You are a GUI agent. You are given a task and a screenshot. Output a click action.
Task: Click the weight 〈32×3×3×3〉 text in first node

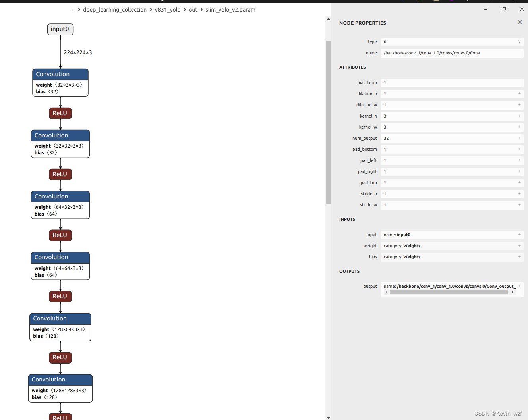point(59,85)
